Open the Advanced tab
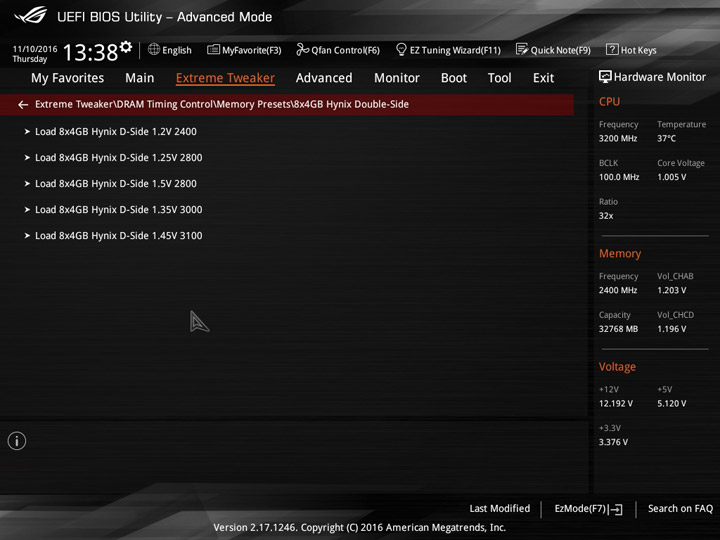This screenshot has height=540, width=720. pos(324,78)
